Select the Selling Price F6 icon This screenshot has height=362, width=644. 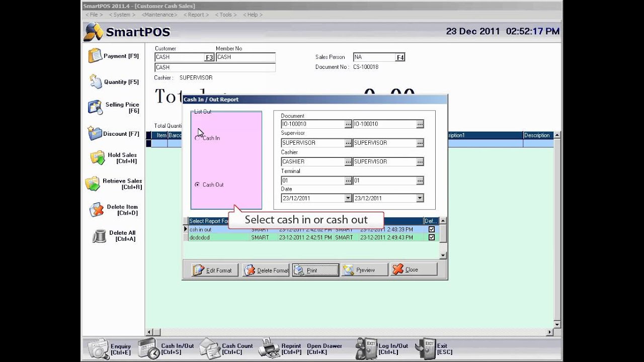point(95,107)
